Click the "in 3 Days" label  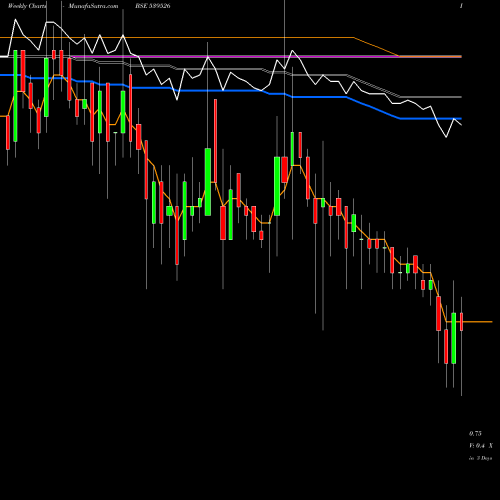480,458
